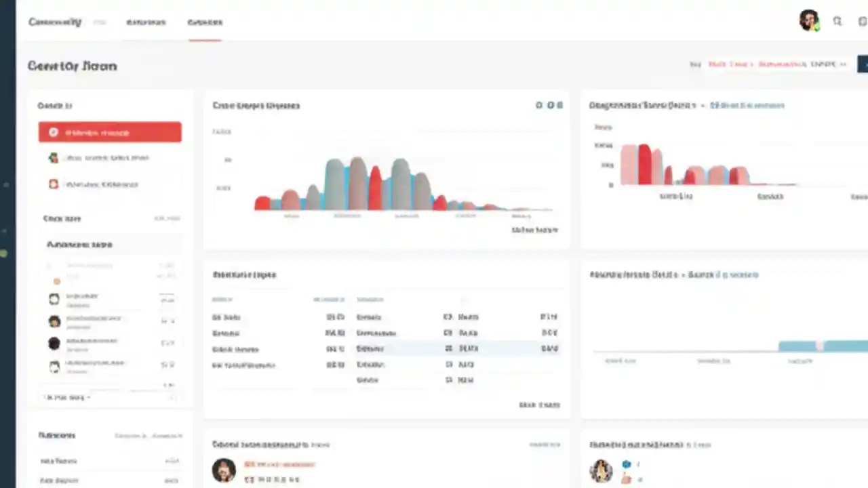Toggle the blue badge next to the bottom-right avatar

point(626,464)
